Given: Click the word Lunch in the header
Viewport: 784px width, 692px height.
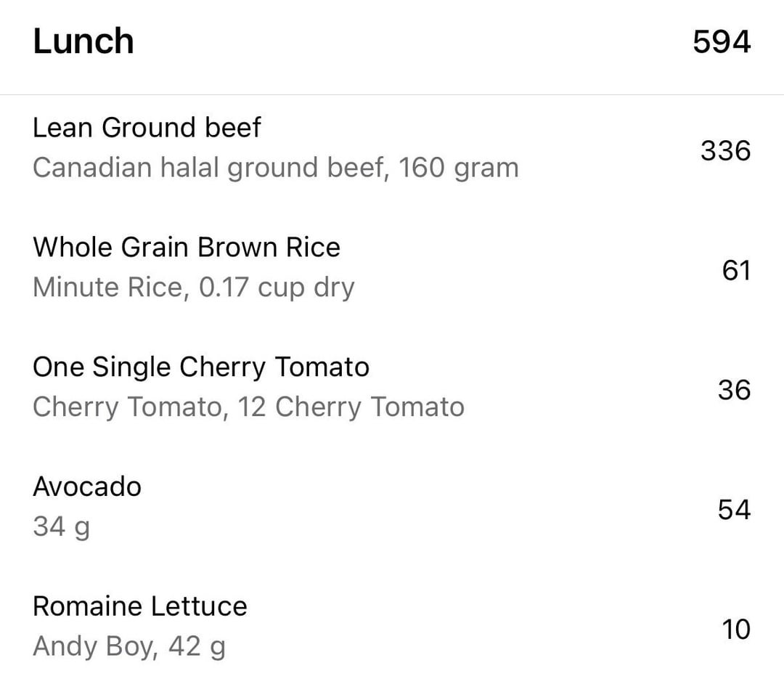Looking at the screenshot, I should pos(83,41).
